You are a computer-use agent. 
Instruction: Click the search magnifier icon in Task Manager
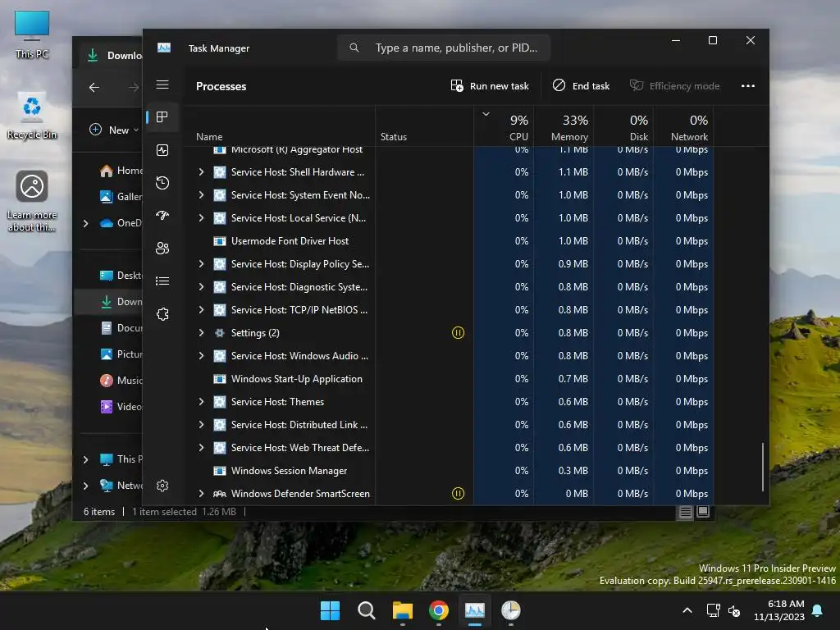pos(354,48)
